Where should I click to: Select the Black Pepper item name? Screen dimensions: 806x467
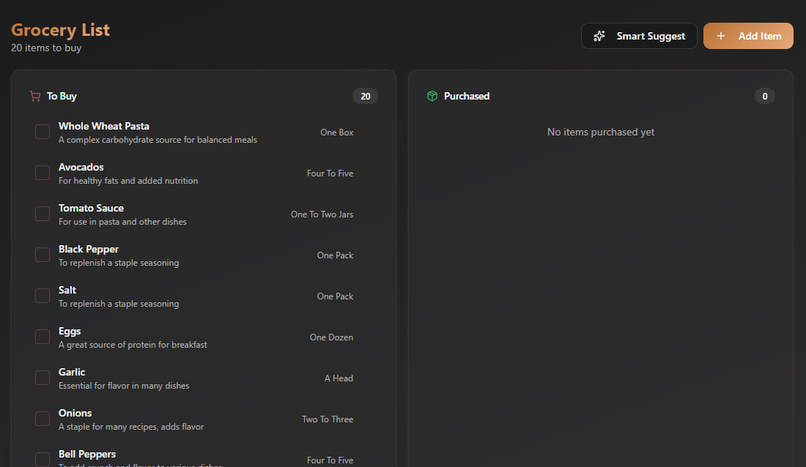tap(88, 249)
